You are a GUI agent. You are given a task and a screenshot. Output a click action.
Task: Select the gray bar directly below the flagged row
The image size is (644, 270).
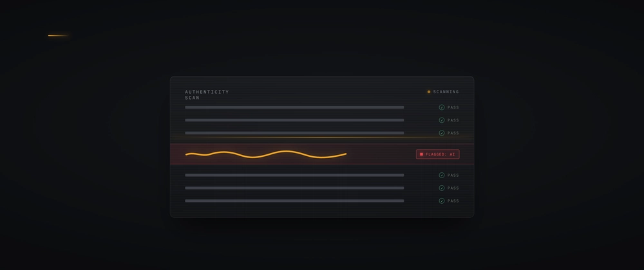(x=294, y=175)
